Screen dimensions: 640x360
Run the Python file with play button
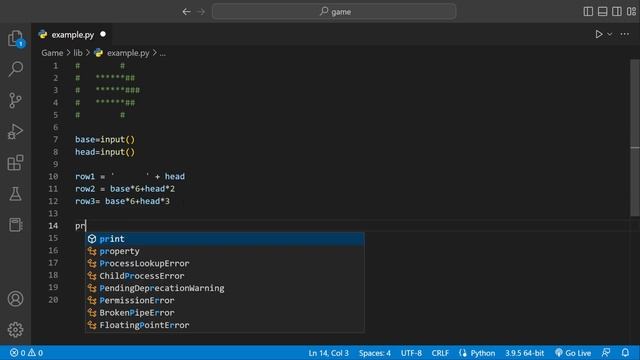point(598,34)
